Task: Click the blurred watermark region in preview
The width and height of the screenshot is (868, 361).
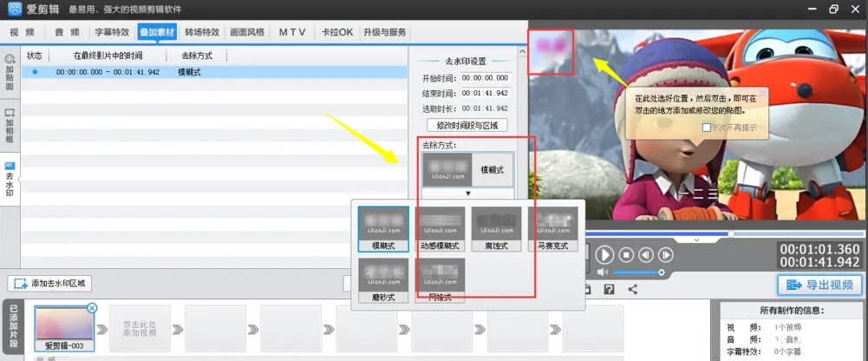Action: pyautogui.click(x=551, y=51)
